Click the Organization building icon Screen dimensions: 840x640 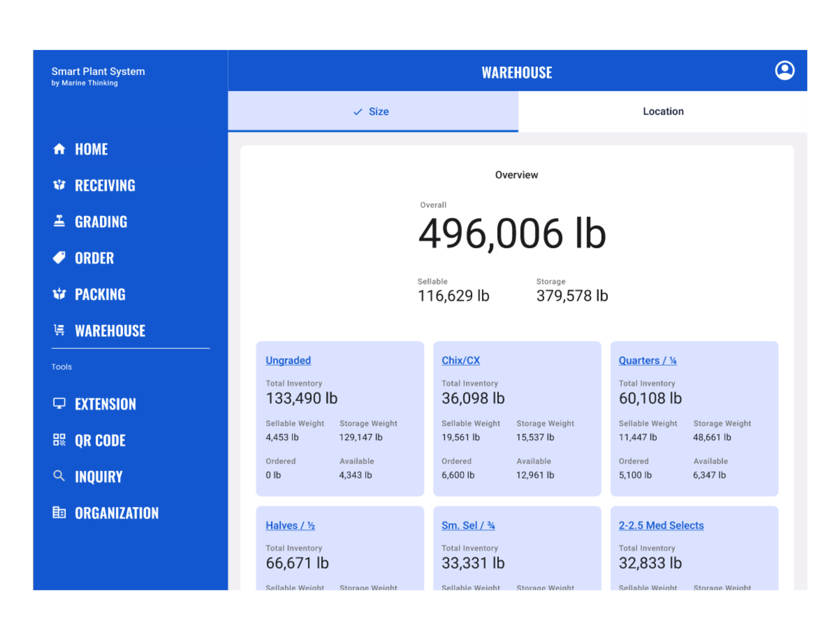point(59,512)
